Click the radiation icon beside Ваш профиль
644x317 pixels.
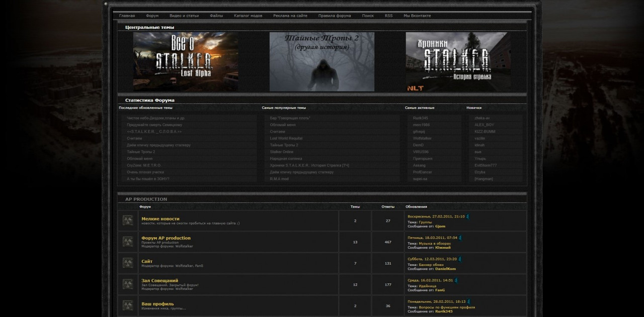click(128, 305)
